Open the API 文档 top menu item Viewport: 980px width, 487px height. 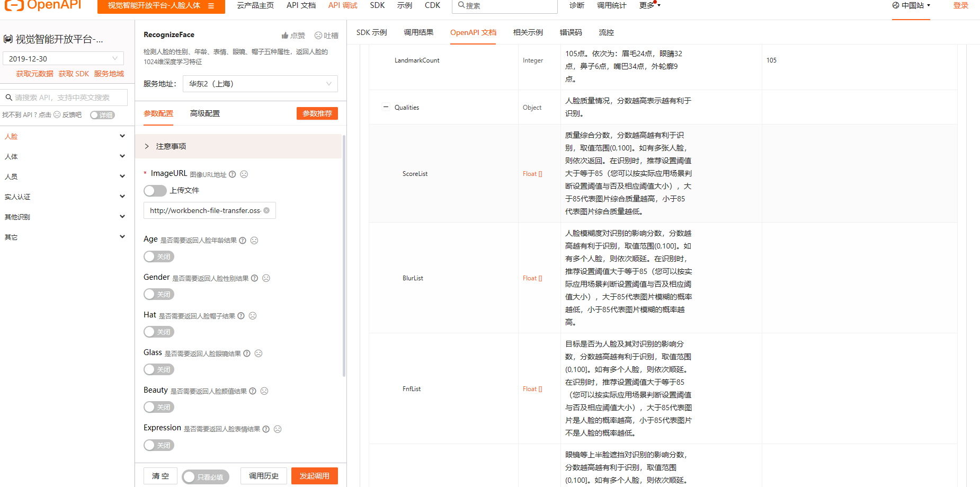[x=301, y=5]
